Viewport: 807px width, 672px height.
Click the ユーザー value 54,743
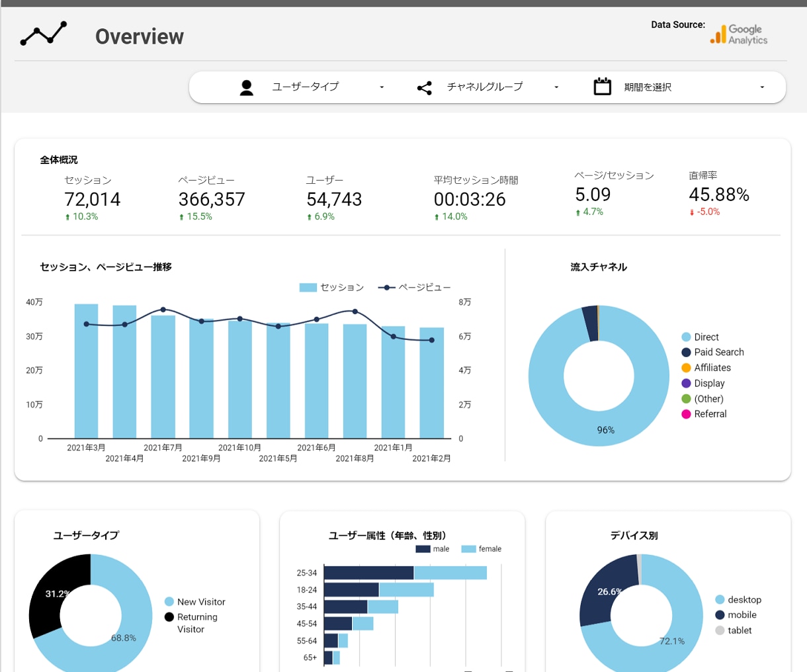click(x=334, y=199)
